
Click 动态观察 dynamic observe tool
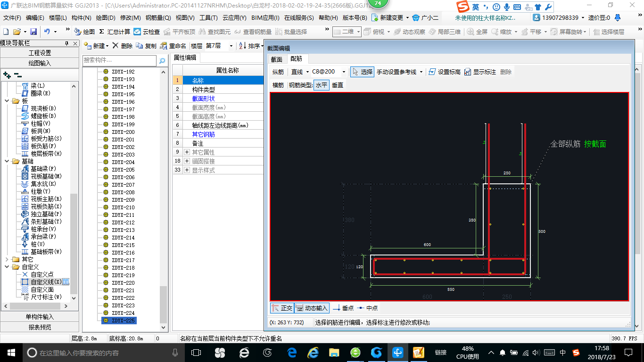(x=409, y=32)
